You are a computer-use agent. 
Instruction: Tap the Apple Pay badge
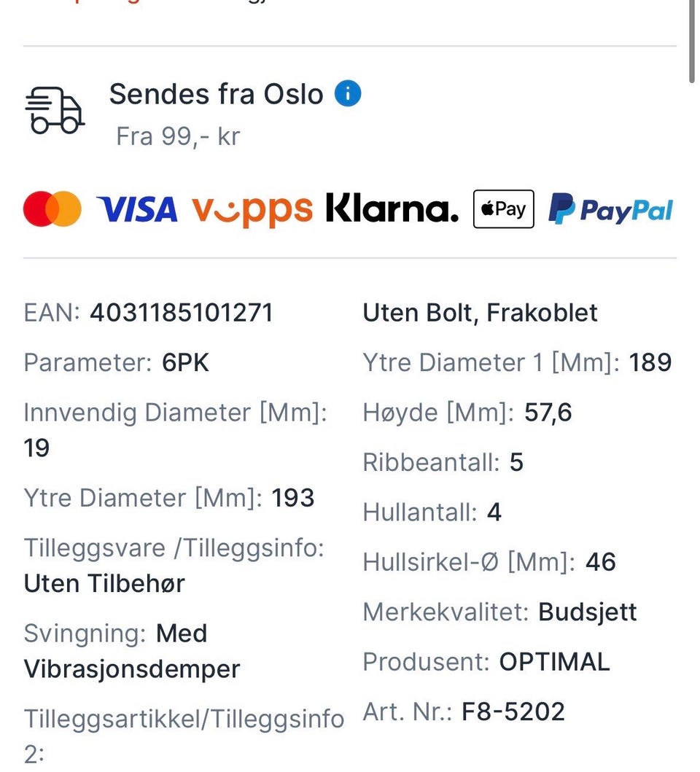coord(503,208)
